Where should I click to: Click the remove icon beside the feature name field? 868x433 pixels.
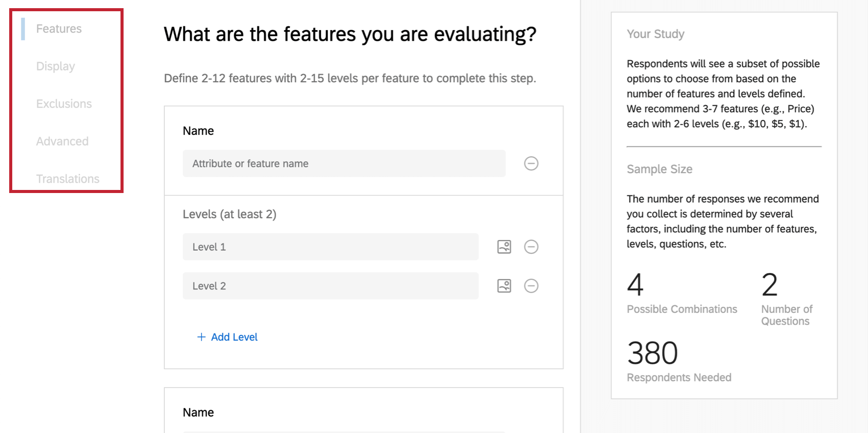pos(531,163)
